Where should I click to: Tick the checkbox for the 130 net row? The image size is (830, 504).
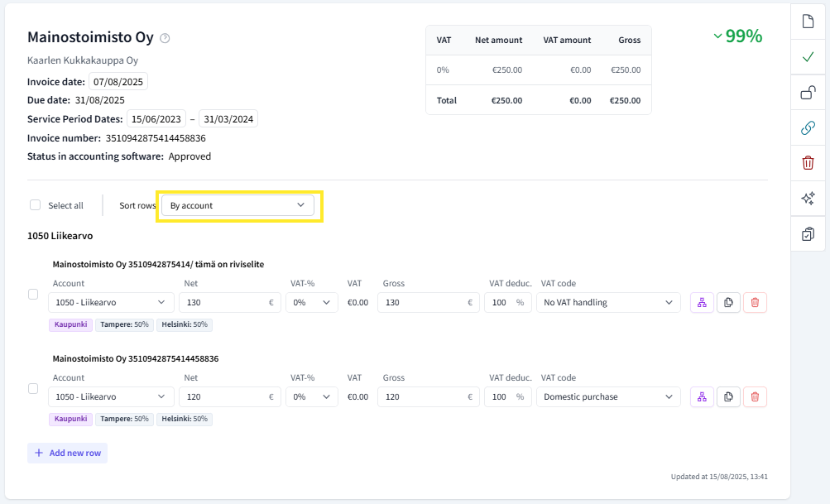(x=33, y=294)
